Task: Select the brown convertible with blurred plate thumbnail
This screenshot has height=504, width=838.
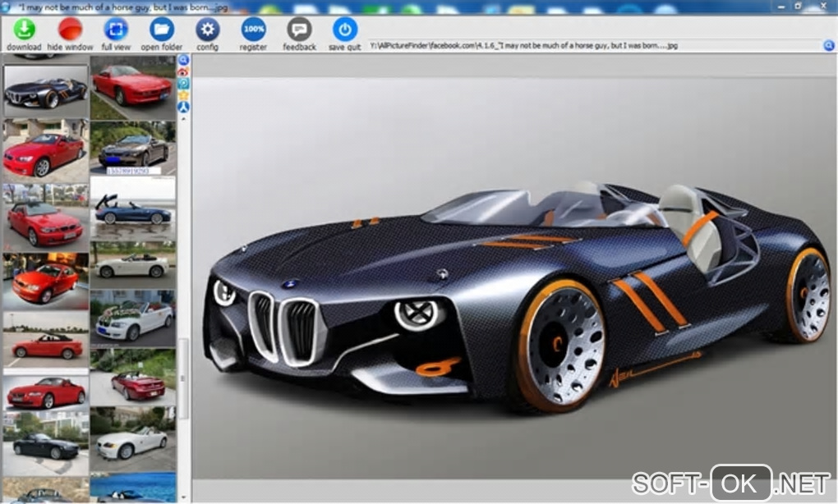Action: pos(133,146)
